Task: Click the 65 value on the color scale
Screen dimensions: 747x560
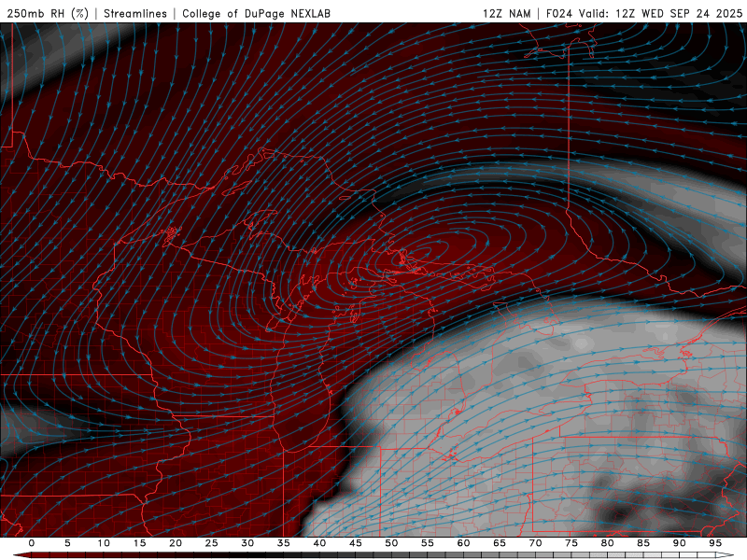Action: tap(500, 543)
